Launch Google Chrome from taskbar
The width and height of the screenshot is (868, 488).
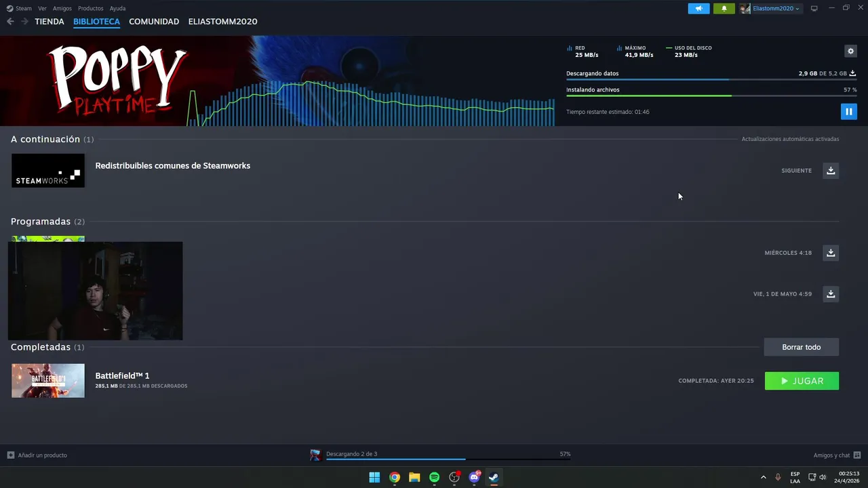395,477
